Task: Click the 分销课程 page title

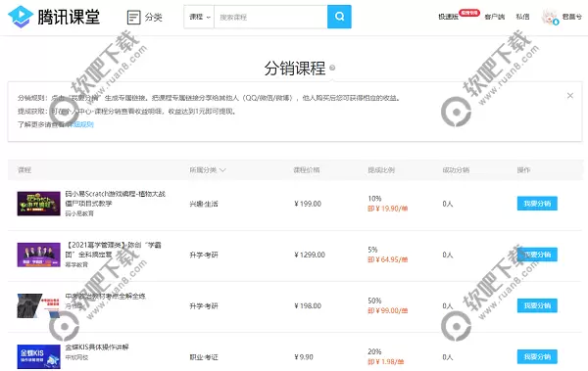Action: click(x=295, y=69)
